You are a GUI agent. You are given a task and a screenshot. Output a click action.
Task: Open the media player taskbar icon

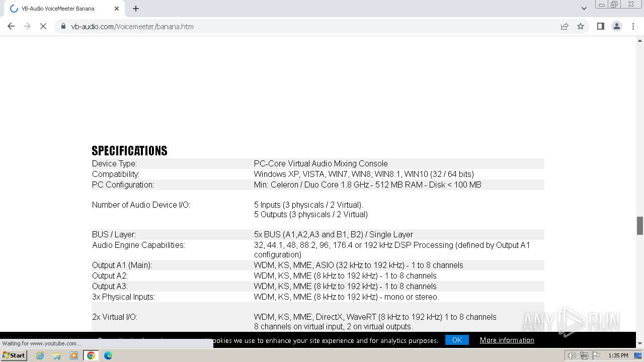pos(74,355)
